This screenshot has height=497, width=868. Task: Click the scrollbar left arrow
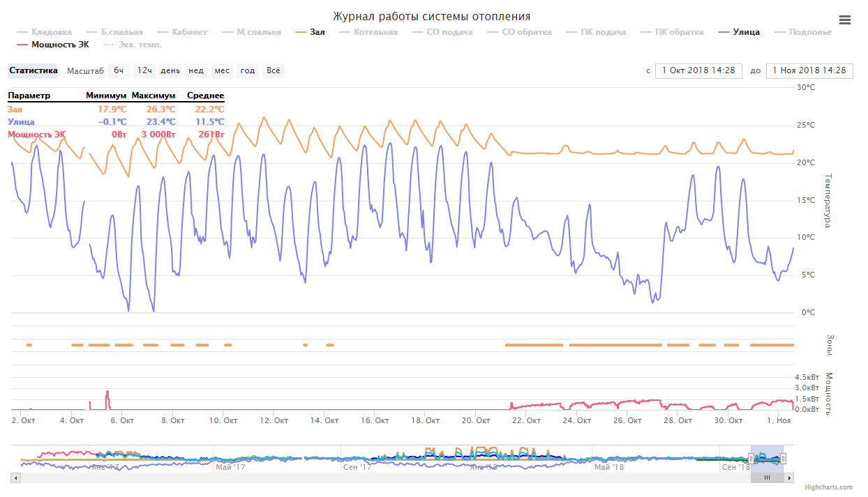(16, 477)
